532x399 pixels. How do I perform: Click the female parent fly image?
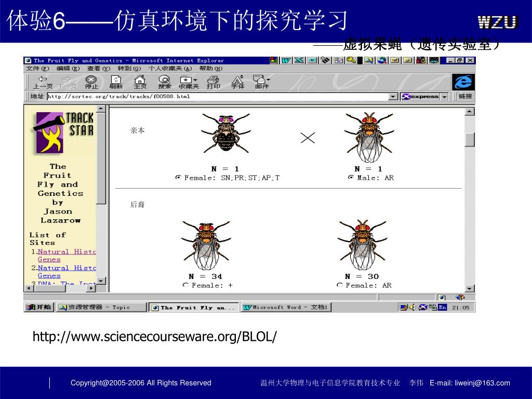226,134
